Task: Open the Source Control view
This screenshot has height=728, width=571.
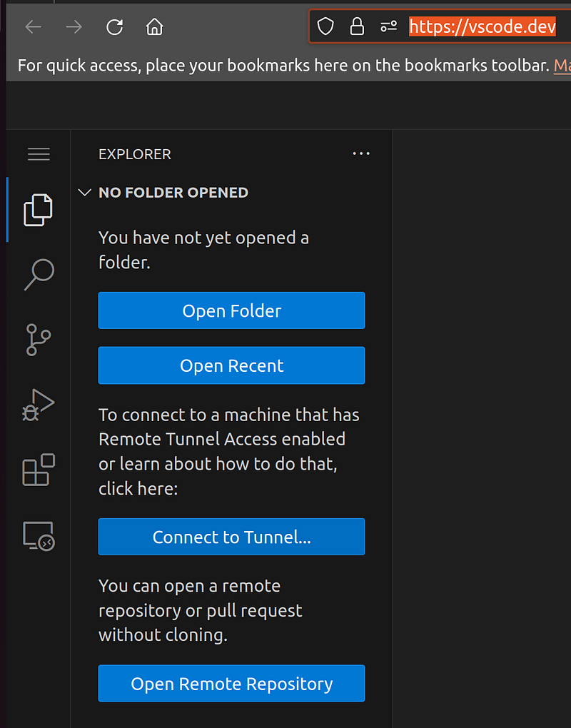Action: point(38,340)
